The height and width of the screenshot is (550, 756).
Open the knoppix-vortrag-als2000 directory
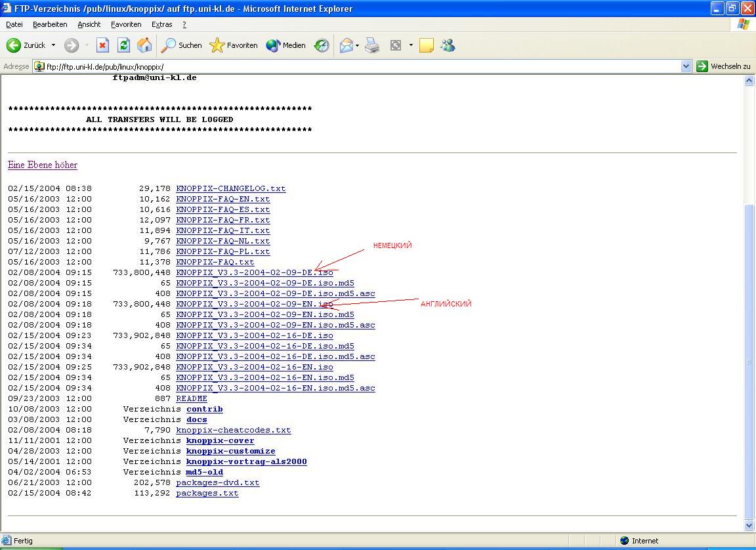(246, 462)
